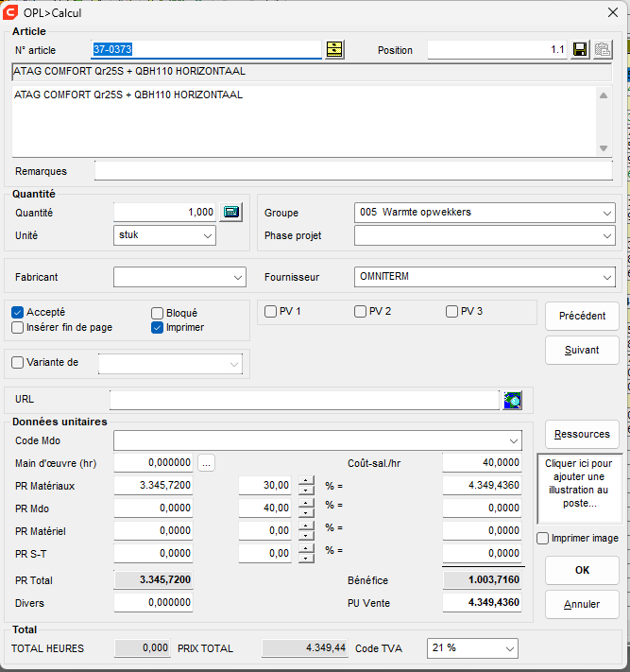Click the paste clipboard icon next to Position

(603, 50)
